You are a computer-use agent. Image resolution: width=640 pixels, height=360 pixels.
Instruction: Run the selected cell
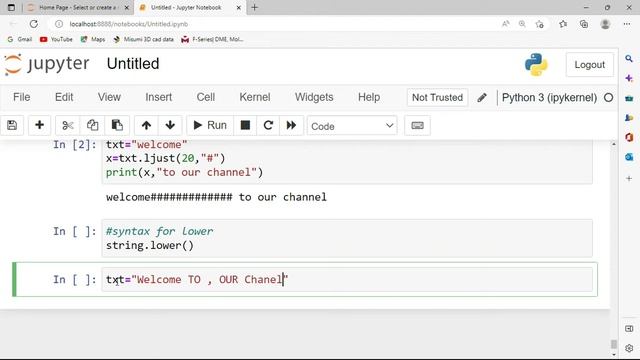click(x=210, y=125)
